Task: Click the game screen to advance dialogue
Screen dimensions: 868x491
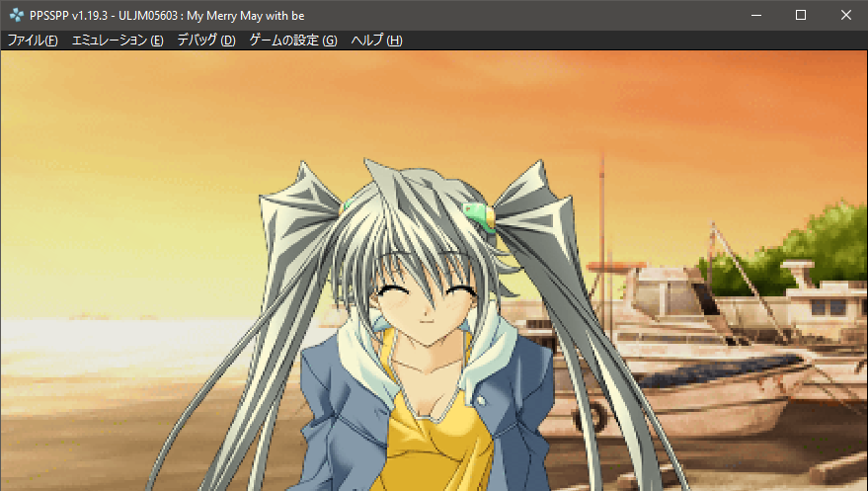Action: (434, 271)
